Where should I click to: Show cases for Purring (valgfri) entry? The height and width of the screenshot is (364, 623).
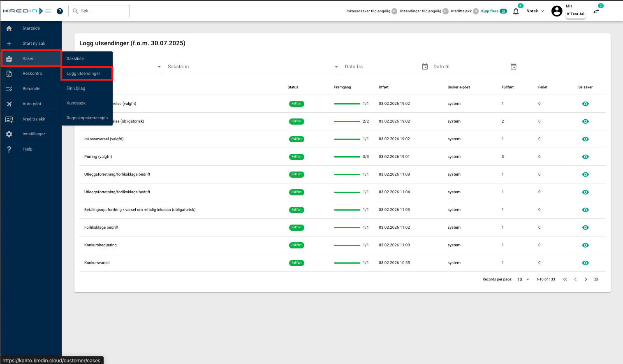pos(585,157)
